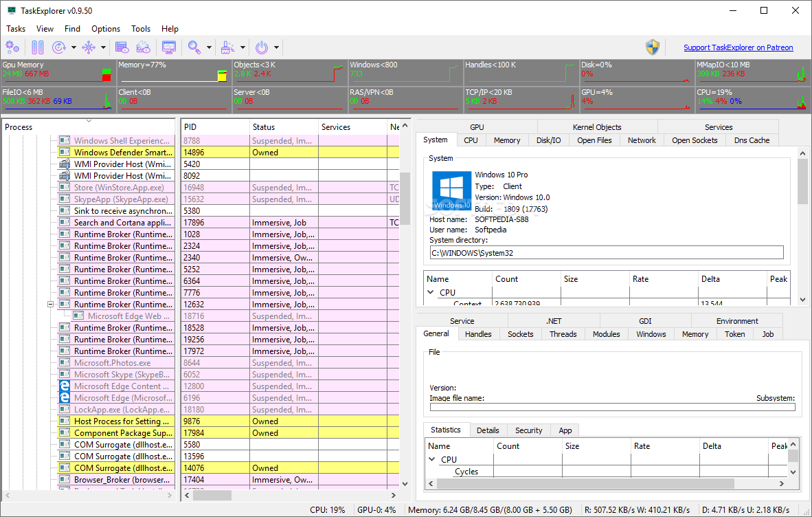Click the UAC shield icon on the toolbar
This screenshot has width=812, height=517.
652,47
